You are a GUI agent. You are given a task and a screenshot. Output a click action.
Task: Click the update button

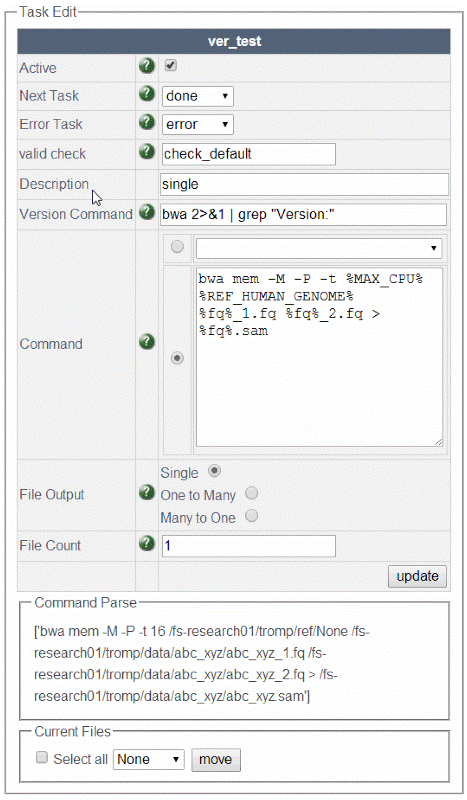[x=417, y=576]
